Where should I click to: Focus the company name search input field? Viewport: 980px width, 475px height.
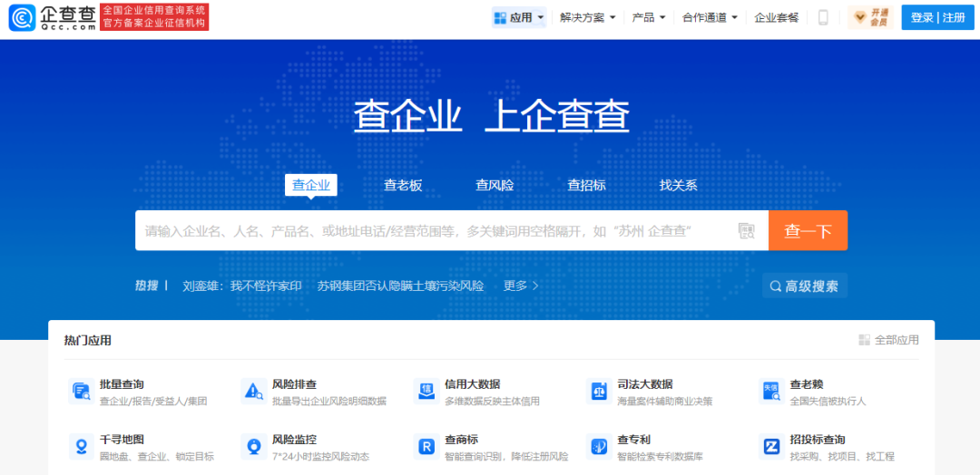(436, 230)
